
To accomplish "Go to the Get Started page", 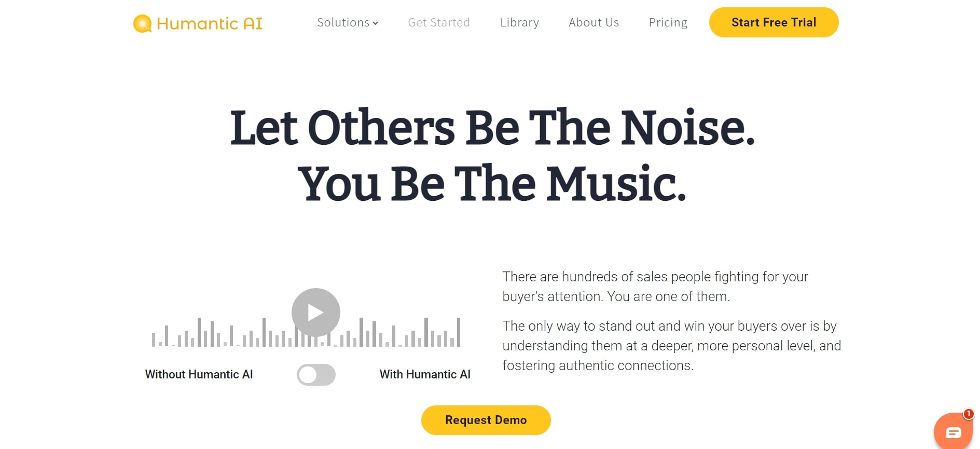I will pos(439,23).
